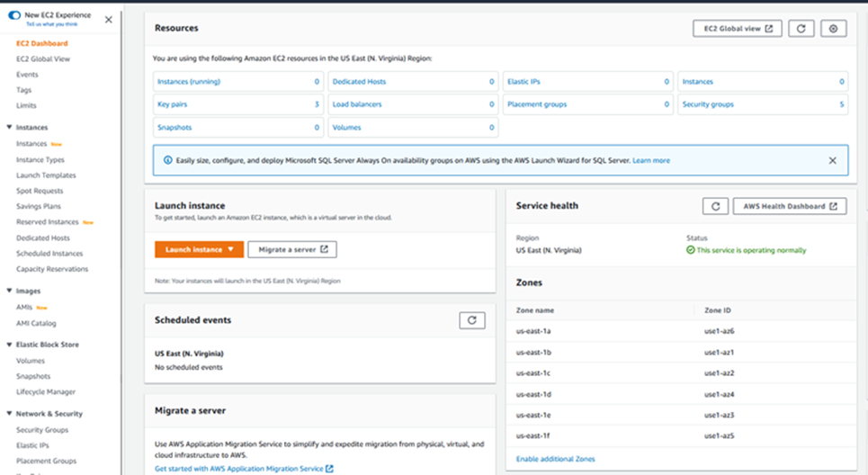Screen dimensions: 868x475
Task: Collapse the Elastic Block Store section
Action: 9,345
